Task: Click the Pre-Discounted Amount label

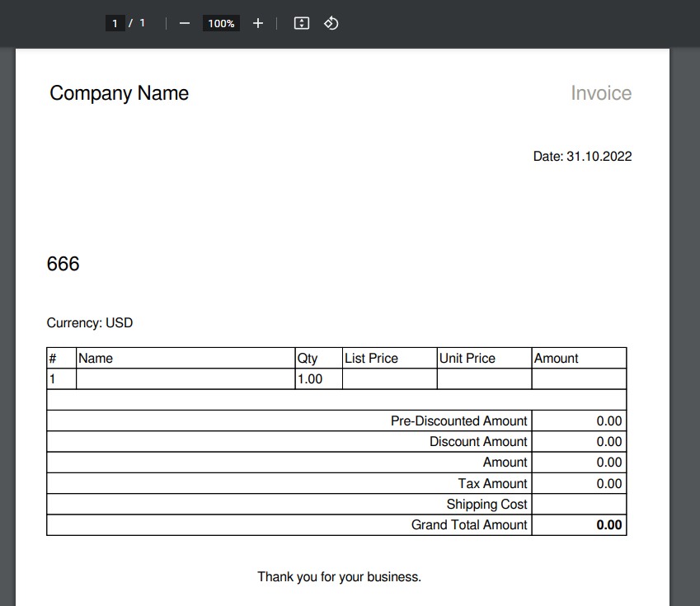Action: [458, 420]
